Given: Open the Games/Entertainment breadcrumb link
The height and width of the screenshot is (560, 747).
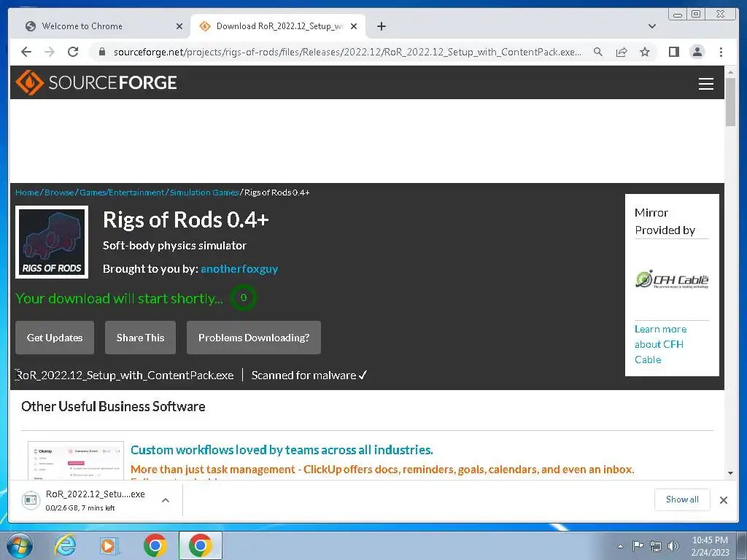Looking at the screenshot, I should (122, 192).
